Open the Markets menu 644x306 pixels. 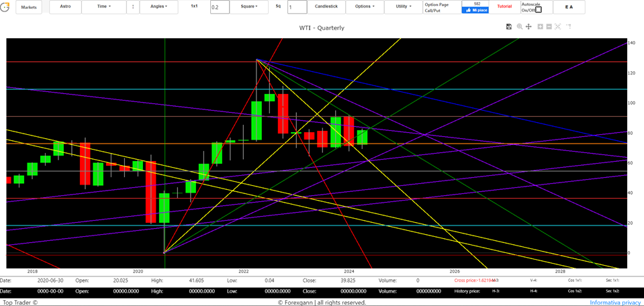(29, 7)
